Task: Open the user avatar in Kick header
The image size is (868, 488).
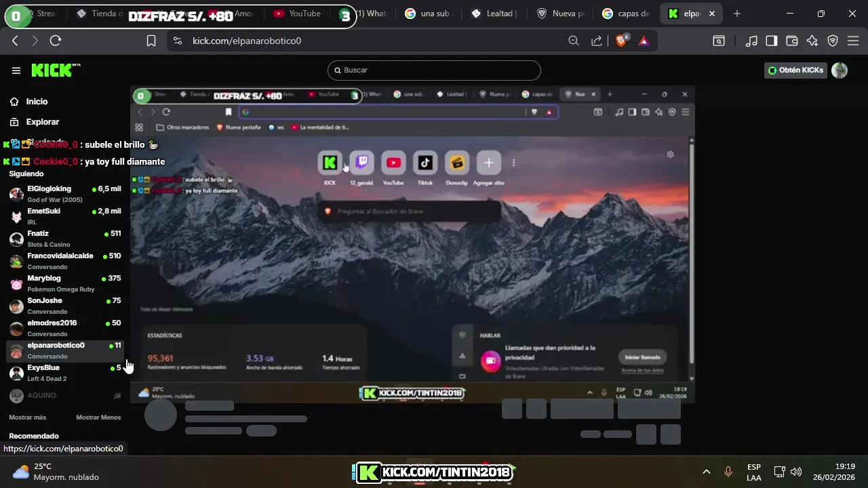Action: (840, 70)
